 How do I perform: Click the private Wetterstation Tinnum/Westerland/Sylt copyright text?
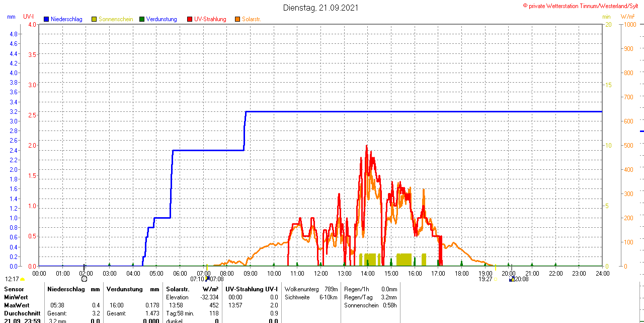582,6
